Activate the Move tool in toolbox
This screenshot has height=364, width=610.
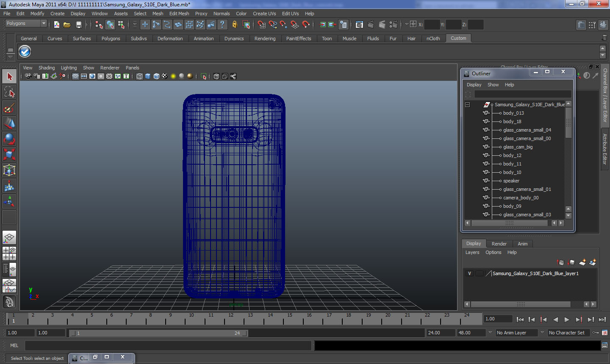click(x=9, y=123)
